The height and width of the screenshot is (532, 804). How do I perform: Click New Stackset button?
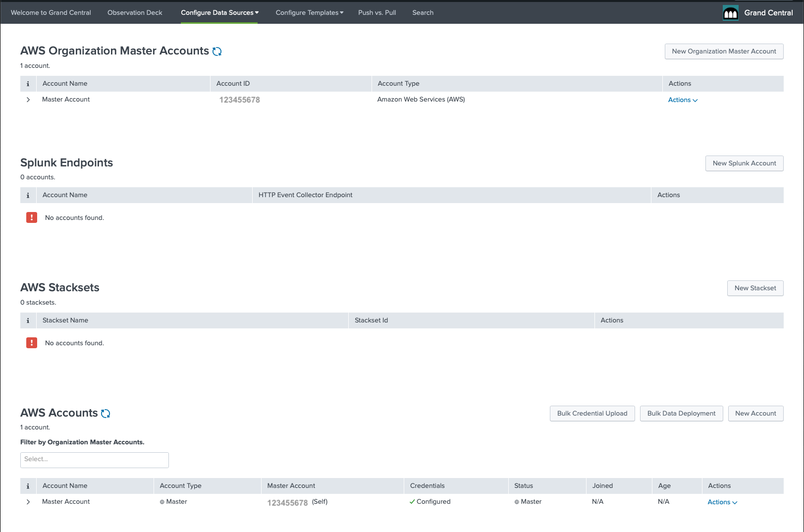(x=755, y=288)
